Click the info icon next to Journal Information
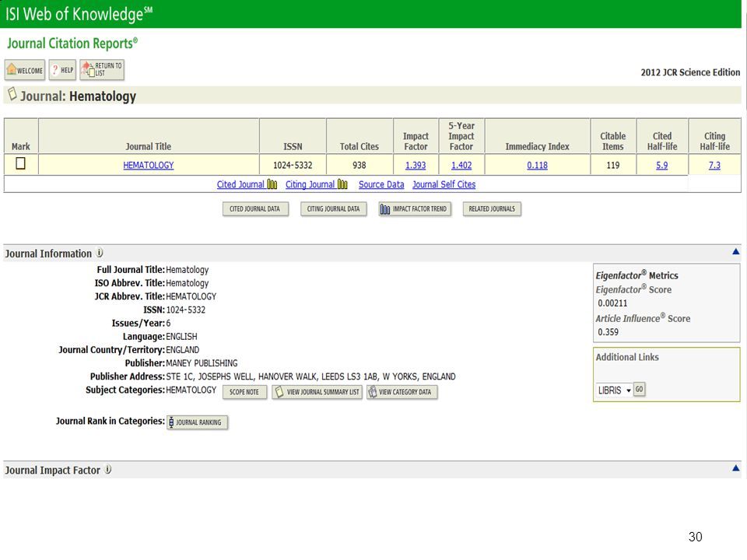The image size is (747, 560). (100, 253)
